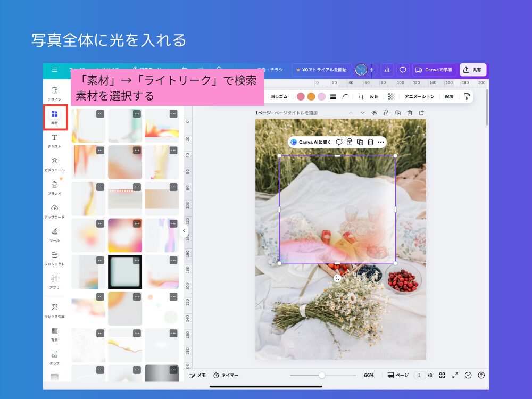Open the マジック生成 panel
The height and width of the screenshot is (399, 532).
(54, 310)
